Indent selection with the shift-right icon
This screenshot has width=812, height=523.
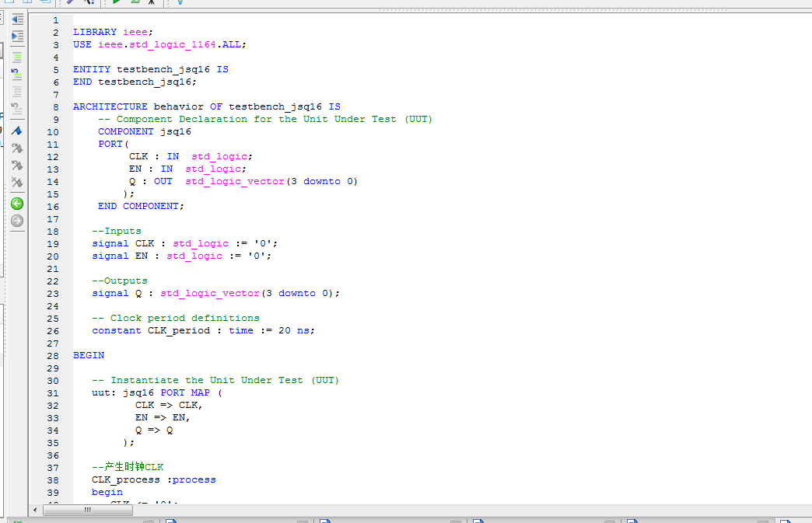(16, 37)
